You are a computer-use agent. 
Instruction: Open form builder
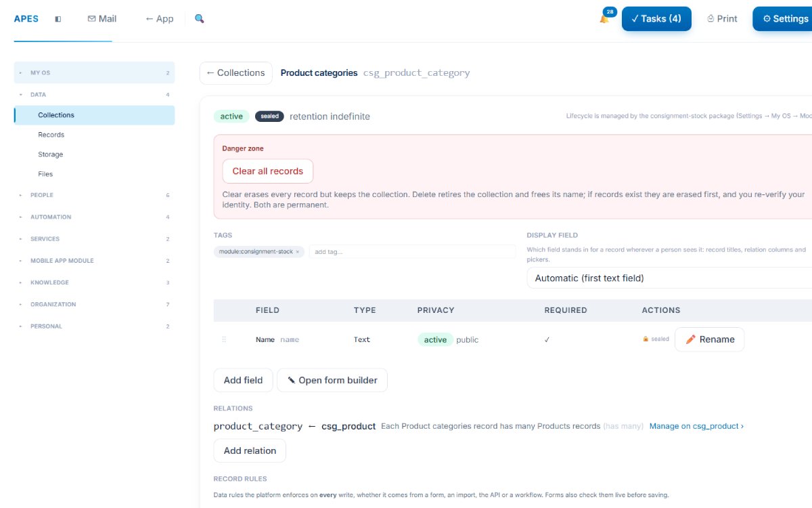(x=332, y=380)
